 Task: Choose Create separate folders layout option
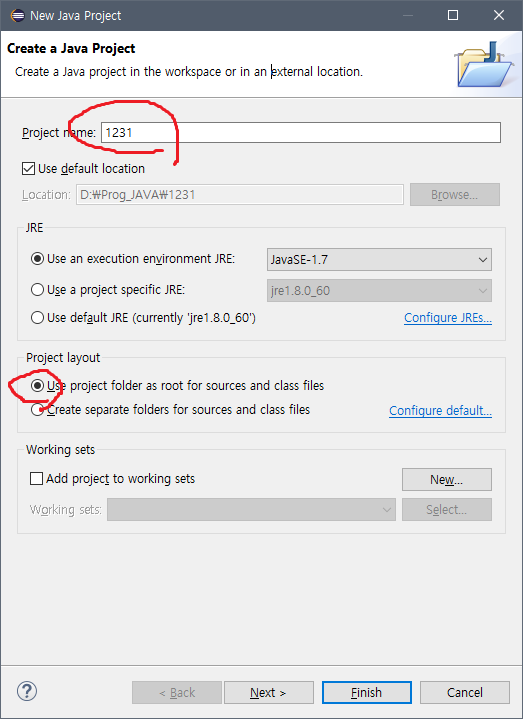[x=37, y=409]
